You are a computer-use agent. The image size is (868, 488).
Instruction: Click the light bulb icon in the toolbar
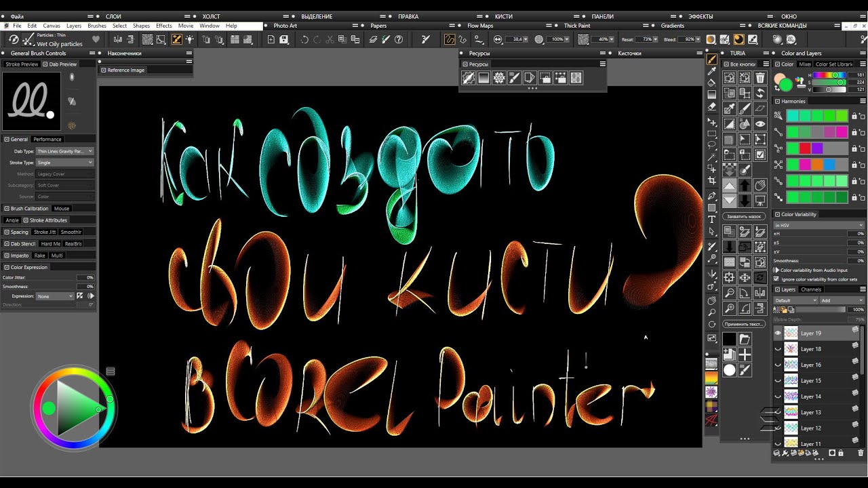[x=190, y=40]
